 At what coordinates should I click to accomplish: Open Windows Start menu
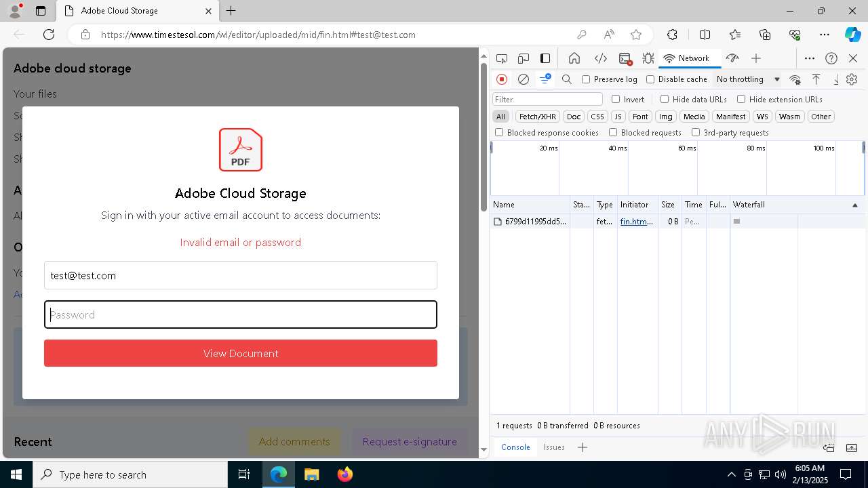[x=16, y=474]
